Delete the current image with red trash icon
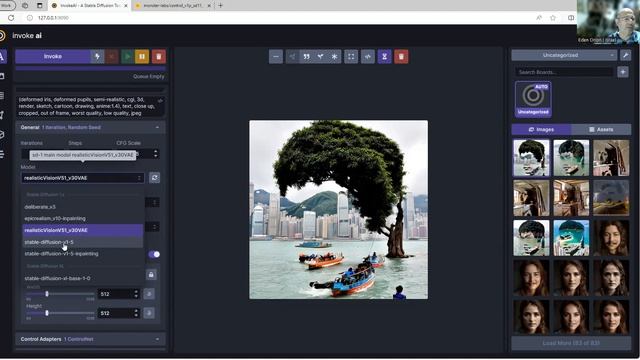The width and height of the screenshot is (640, 360). (401, 57)
